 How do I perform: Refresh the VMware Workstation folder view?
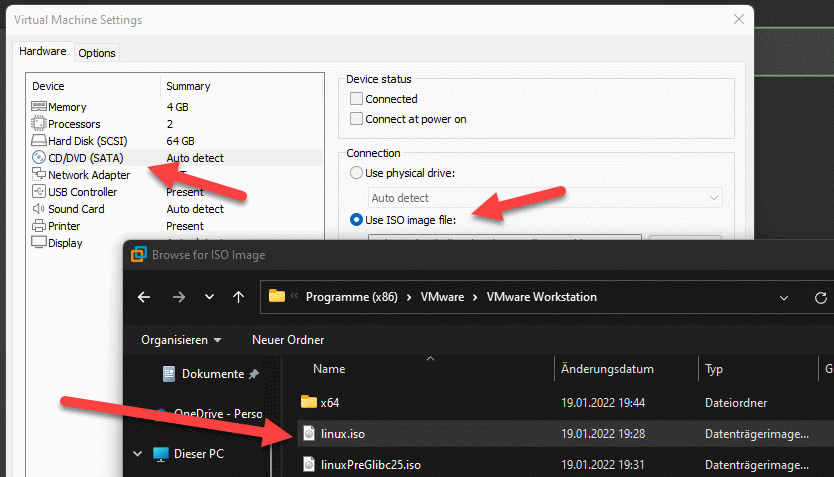pyautogui.click(x=820, y=298)
